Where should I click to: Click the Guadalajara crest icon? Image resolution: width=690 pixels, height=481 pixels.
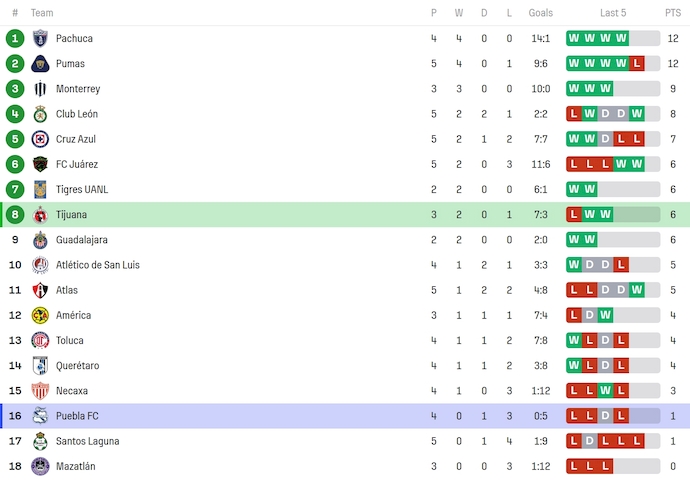[40, 240]
